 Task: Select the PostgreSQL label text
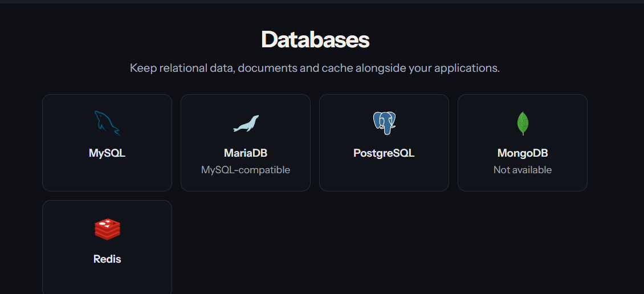[384, 153]
